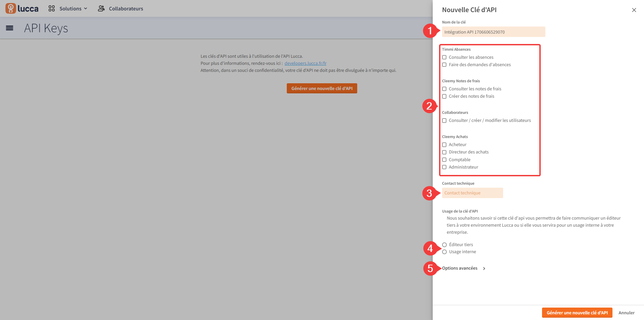Open the Collaborateurs menu item
This screenshot has width=644, height=320.
120,8
